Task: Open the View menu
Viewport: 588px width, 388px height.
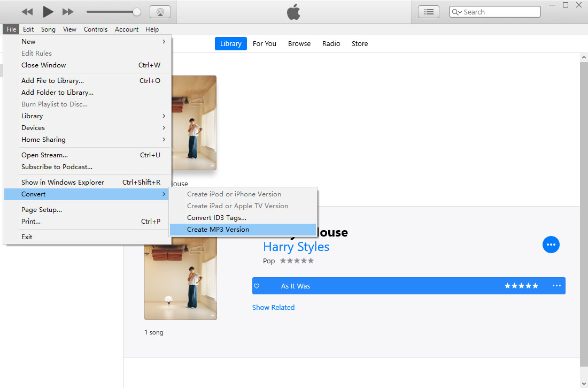Action: coord(69,29)
